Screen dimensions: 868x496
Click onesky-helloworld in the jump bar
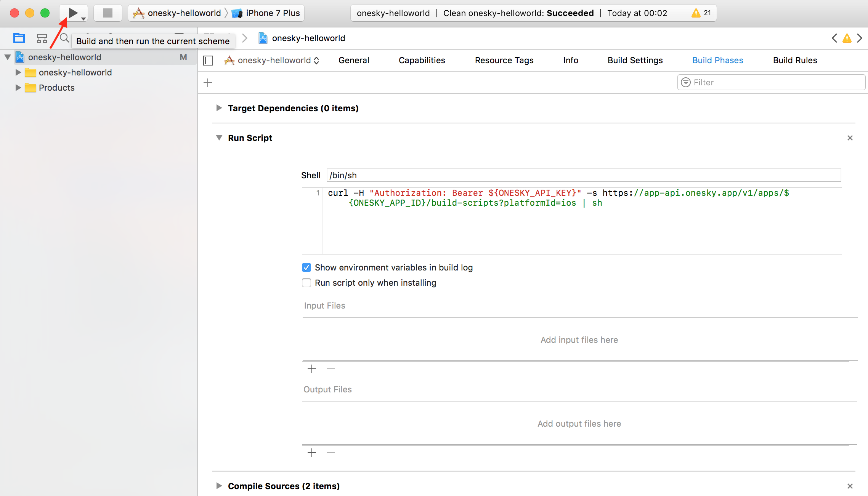pyautogui.click(x=308, y=38)
